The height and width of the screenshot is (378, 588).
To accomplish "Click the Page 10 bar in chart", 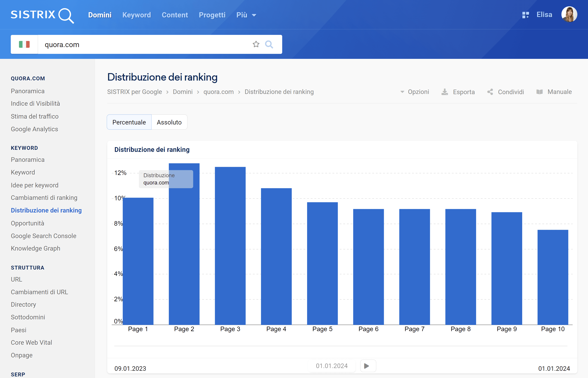I will 553,277.
